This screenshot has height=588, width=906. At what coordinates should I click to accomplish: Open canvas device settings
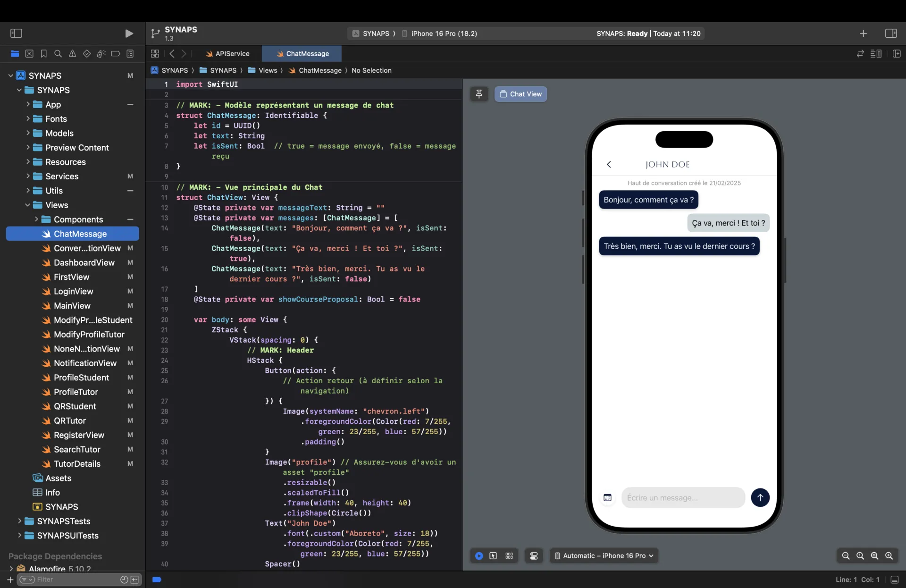534,556
